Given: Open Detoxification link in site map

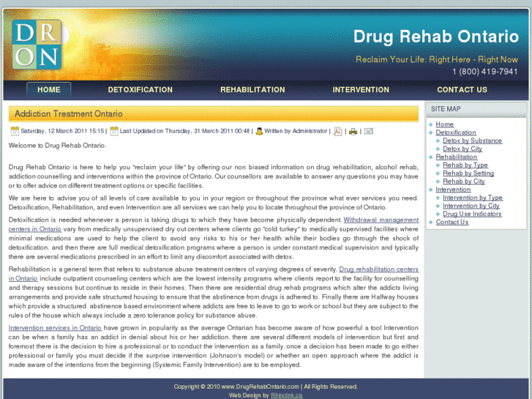Looking at the screenshot, I should click(456, 133).
